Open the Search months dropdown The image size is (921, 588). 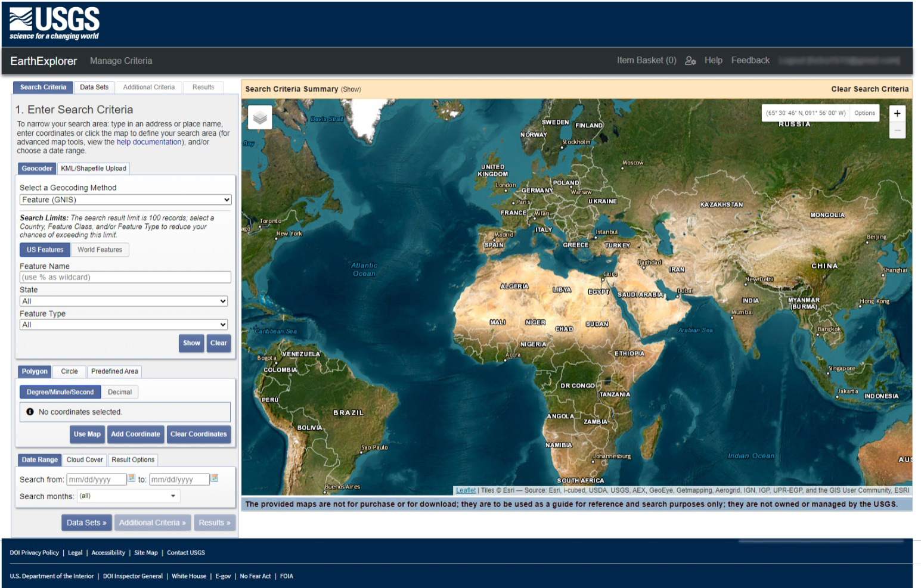point(128,496)
